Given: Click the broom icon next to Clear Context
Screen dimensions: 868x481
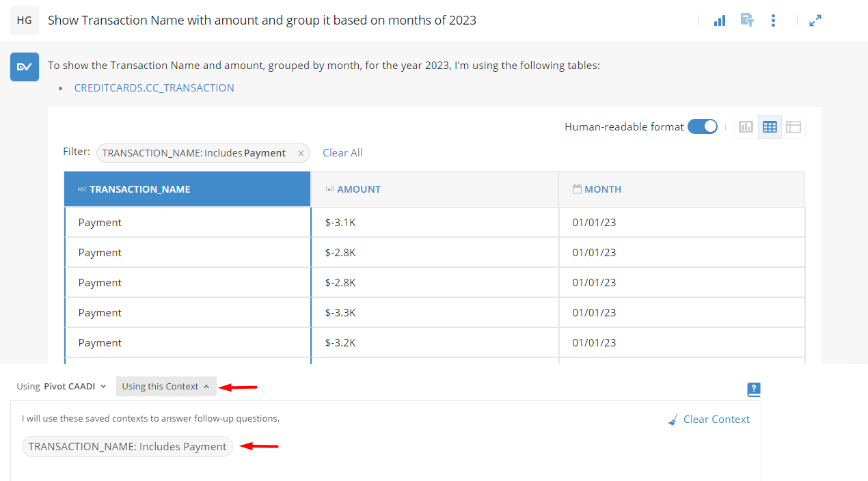Looking at the screenshot, I should click(x=673, y=420).
